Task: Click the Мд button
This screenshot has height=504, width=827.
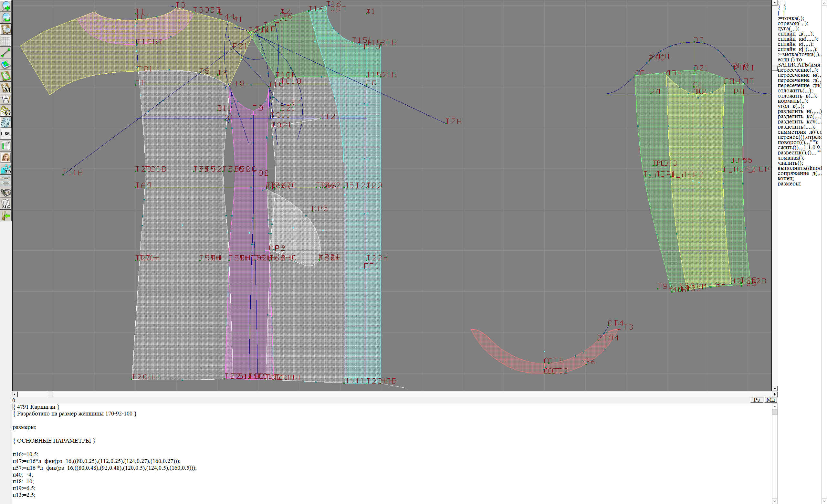Action: [770, 400]
